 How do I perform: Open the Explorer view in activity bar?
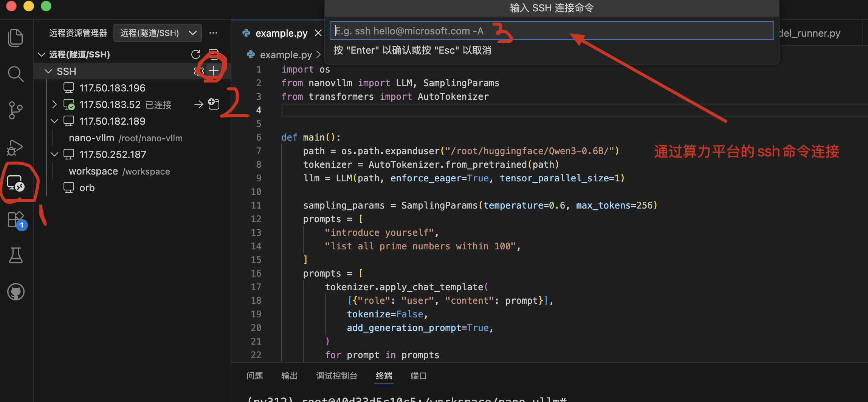(x=15, y=38)
